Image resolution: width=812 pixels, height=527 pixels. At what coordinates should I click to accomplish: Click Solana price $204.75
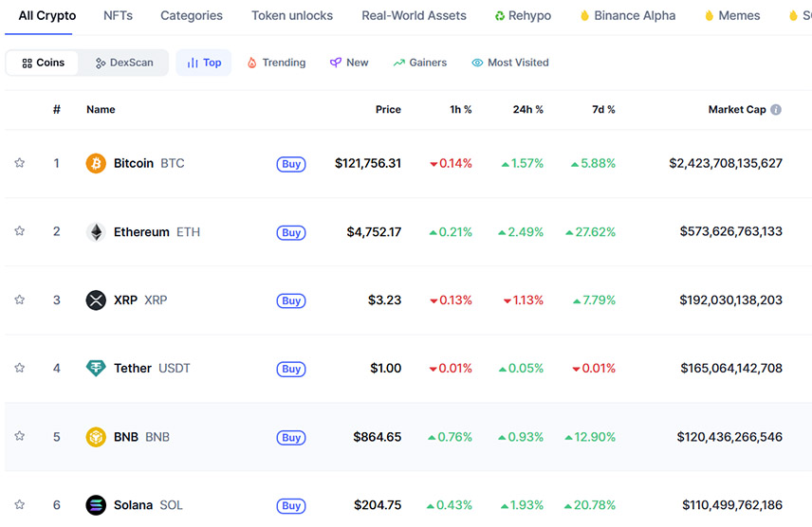pos(378,505)
